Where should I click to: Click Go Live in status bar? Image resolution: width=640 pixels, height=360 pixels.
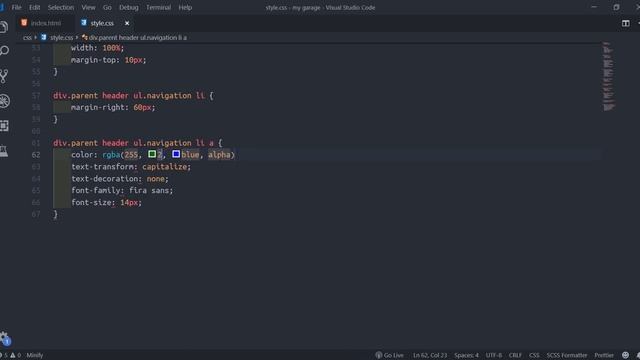pos(389,355)
